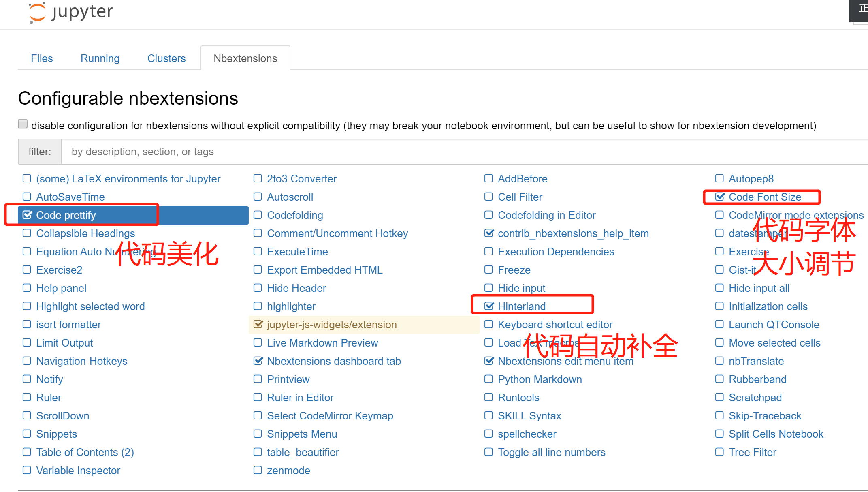Select the Nbextensions tab
Screen dimensions: 868x492
click(245, 58)
